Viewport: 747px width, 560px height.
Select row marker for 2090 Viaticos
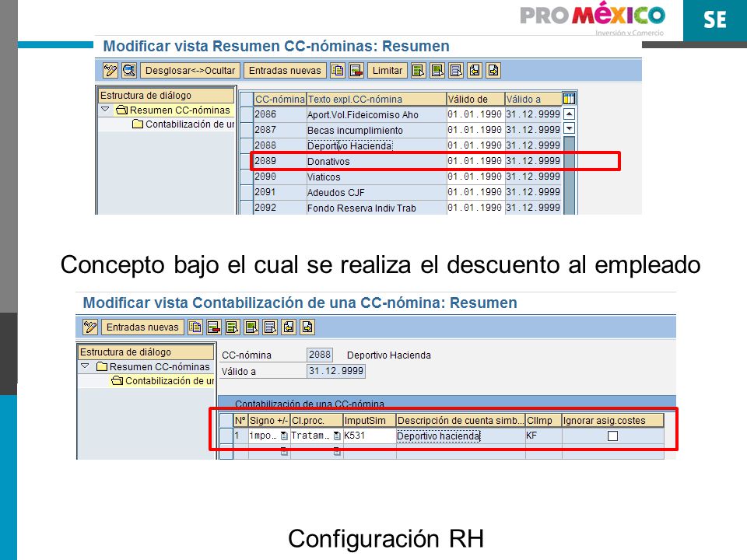[247, 177]
